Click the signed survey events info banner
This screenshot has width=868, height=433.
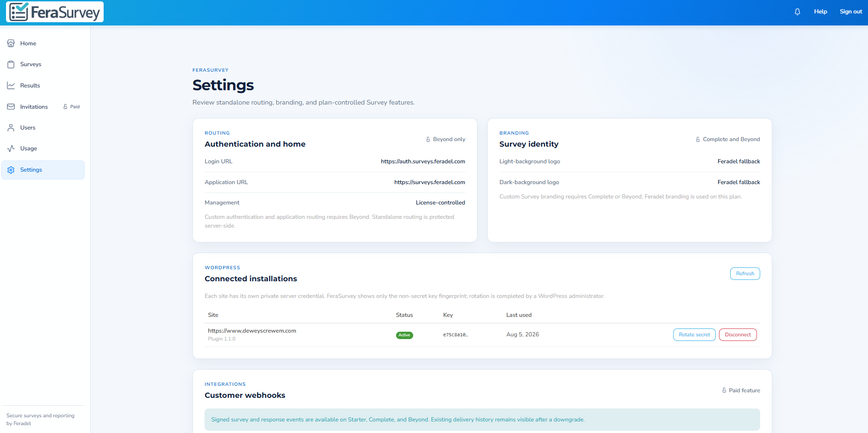tap(482, 420)
